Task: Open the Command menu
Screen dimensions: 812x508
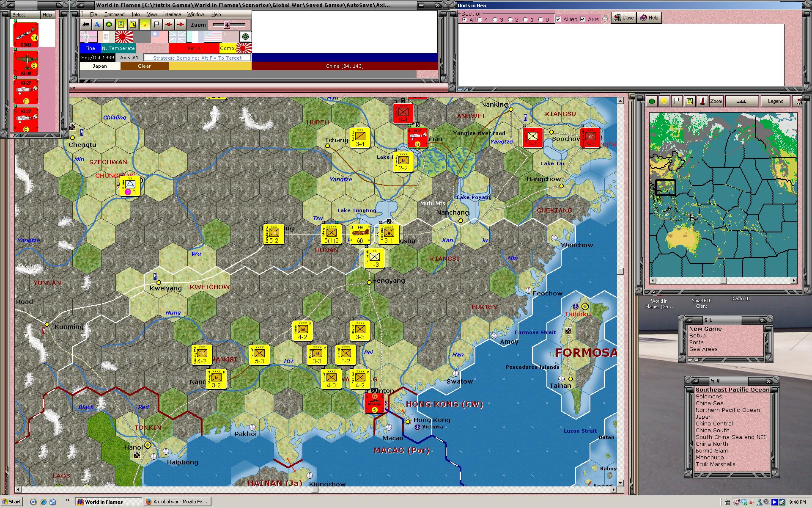Action: 114,14
